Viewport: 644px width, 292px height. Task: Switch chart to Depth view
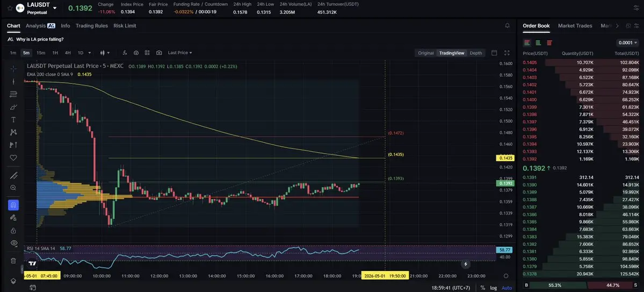click(475, 53)
